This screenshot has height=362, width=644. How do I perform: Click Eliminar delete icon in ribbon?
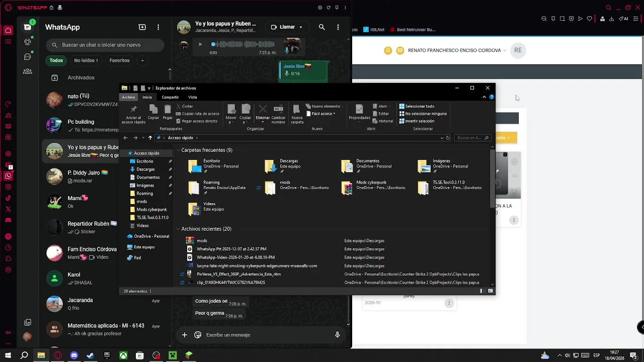click(263, 109)
